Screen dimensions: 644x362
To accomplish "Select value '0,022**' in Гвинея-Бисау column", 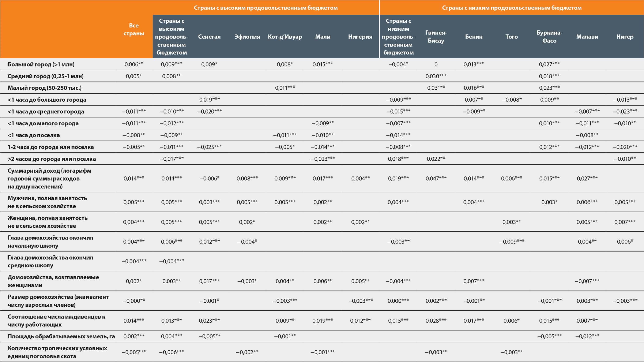I will tap(436, 159).
